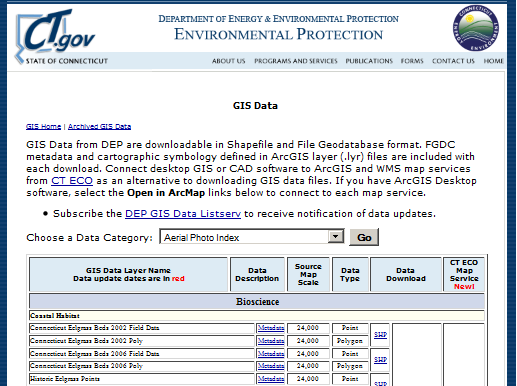Open Metadata for Eelgrass Beds 2006 Poly
The image size is (517, 386).
coord(271,366)
